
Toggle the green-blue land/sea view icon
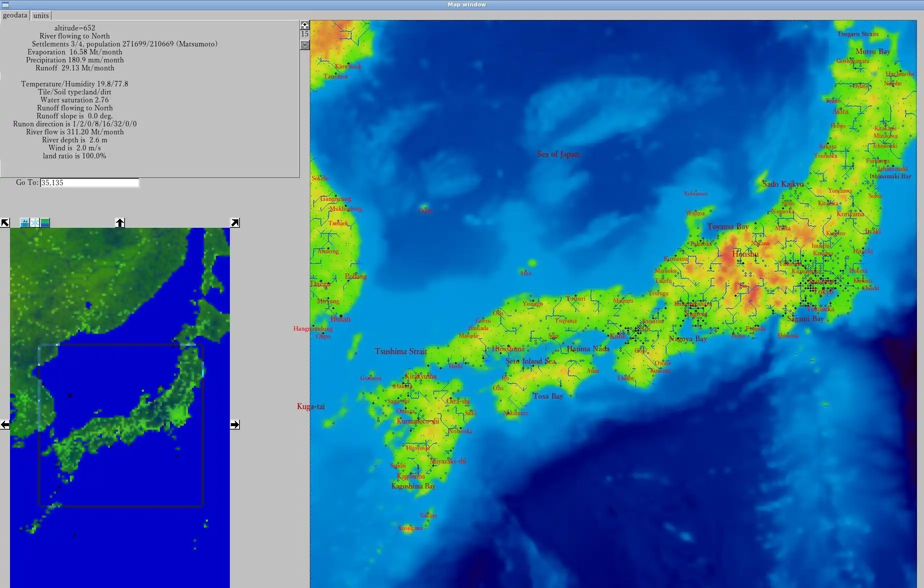pyautogui.click(x=45, y=223)
